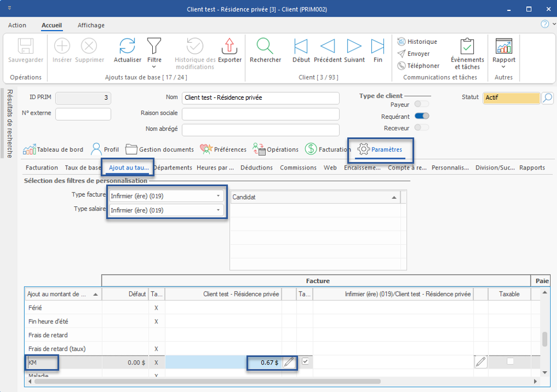
Task: Jump to Début first record
Action: (x=301, y=47)
